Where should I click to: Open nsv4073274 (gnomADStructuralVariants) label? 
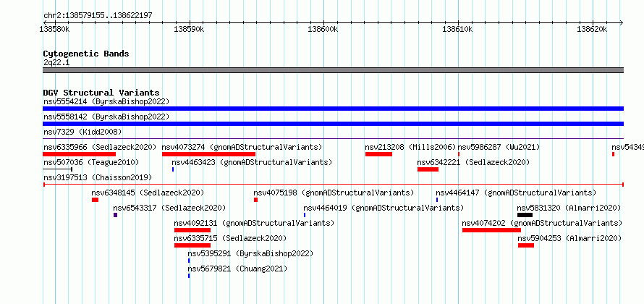click(x=242, y=147)
